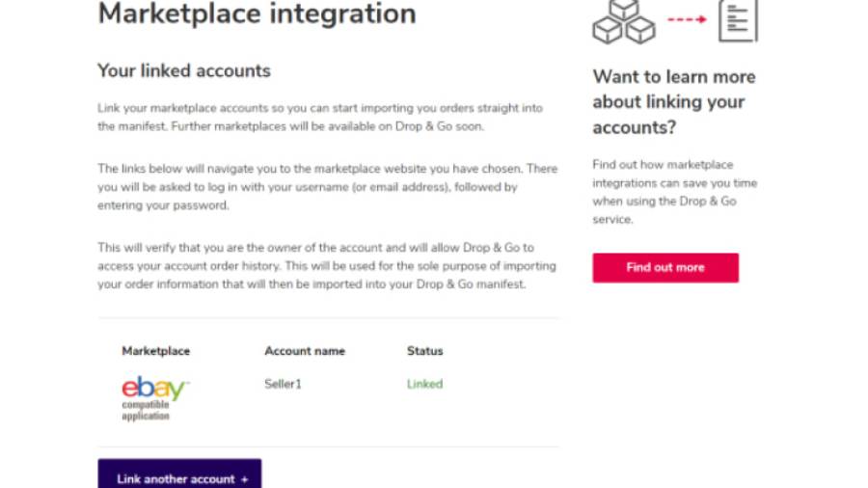
Task: Click the paragraph starting 'This will verify that you'
Action: tap(327, 266)
